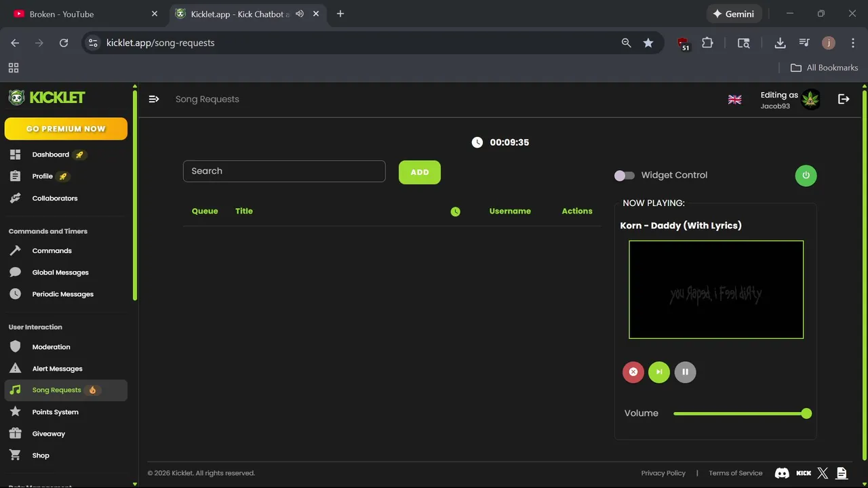Click the browser Reload button
This screenshot has width=868, height=488.
(64, 43)
